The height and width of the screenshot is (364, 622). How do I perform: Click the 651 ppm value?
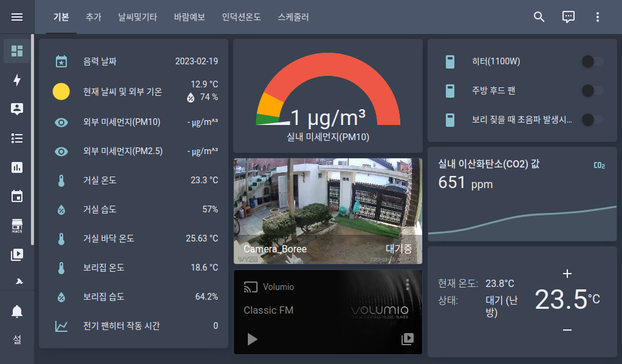pyautogui.click(x=465, y=183)
